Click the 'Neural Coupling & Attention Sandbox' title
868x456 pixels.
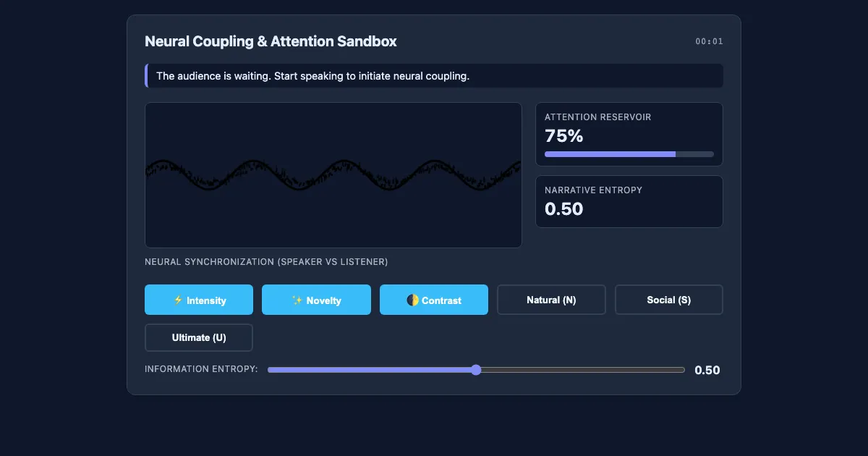pos(271,41)
